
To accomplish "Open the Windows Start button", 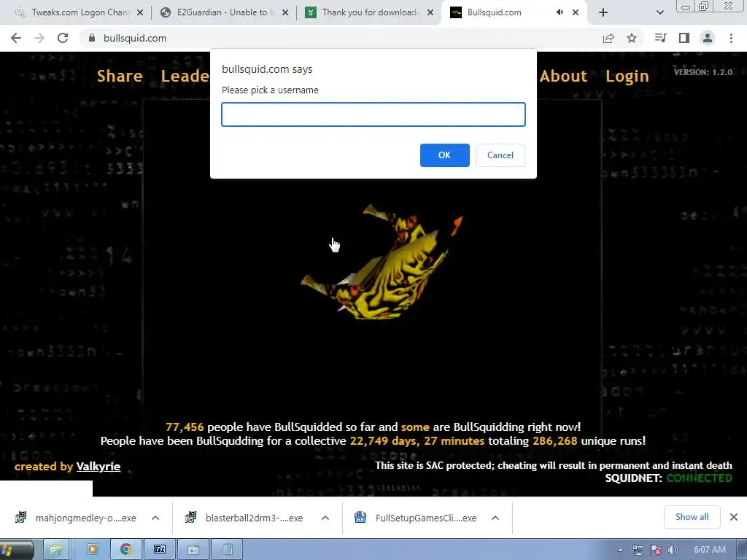I will 16,550.
